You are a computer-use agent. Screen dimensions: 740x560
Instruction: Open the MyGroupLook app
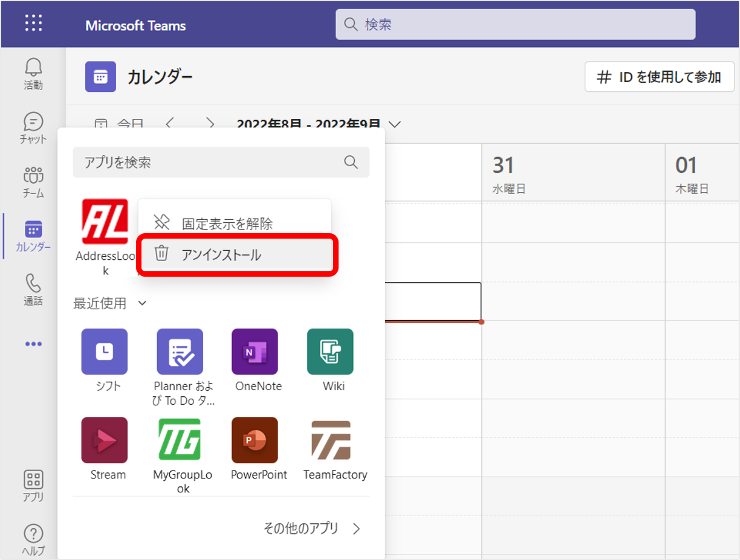180,440
